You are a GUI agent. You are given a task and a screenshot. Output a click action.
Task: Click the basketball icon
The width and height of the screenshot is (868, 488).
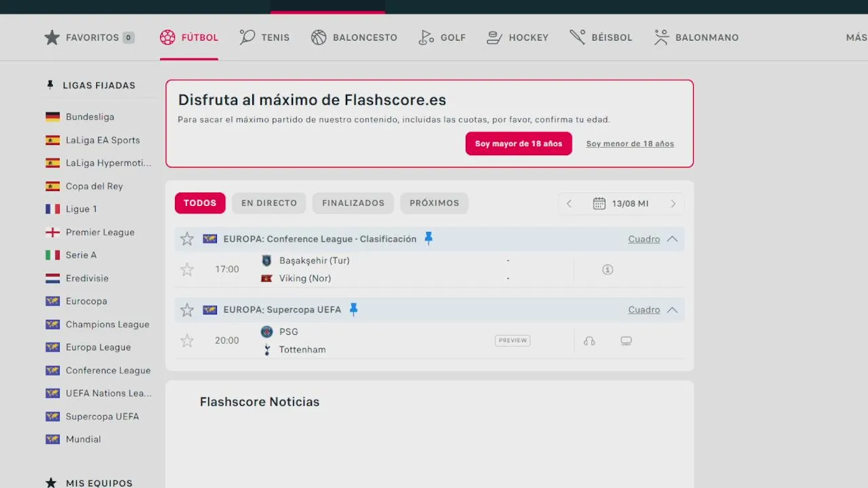tap(319, 37)
